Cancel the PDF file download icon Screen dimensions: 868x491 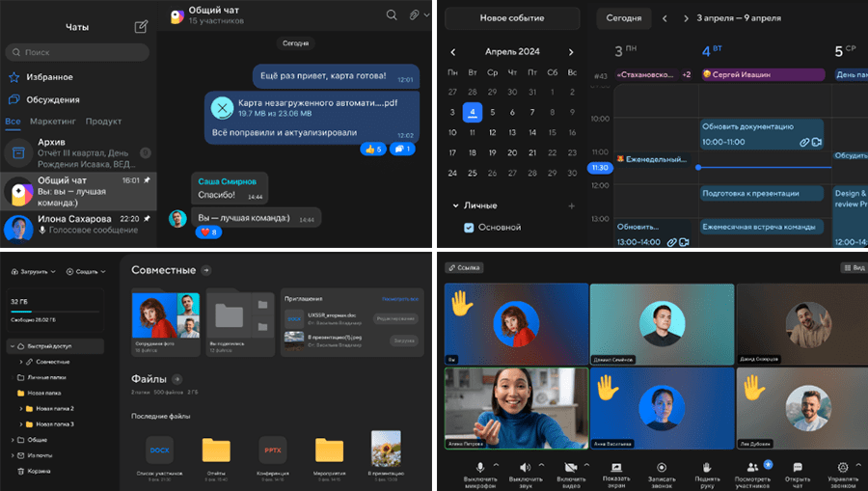point(222,108)
